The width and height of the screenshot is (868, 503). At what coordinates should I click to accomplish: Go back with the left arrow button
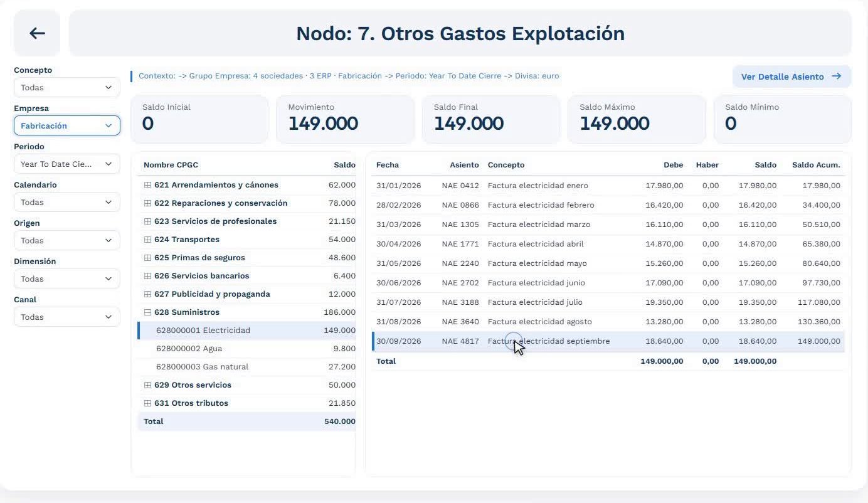(x=37, y=33)
